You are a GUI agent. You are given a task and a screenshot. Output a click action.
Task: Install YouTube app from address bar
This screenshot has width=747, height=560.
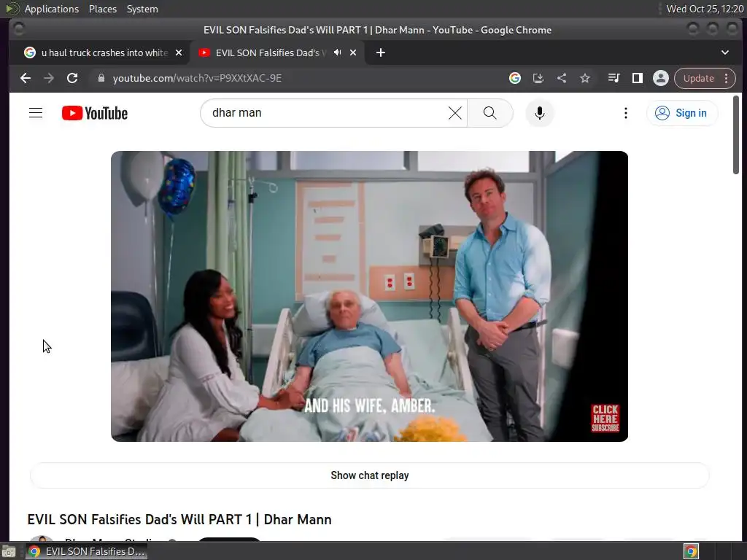538,78
